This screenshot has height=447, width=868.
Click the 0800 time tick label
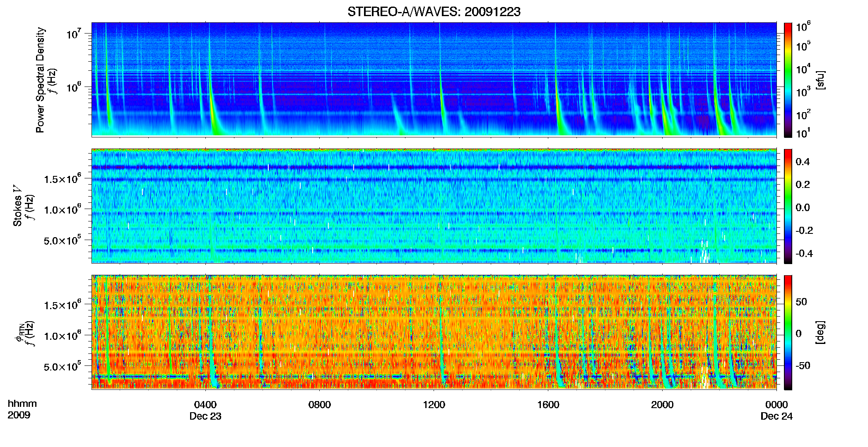320,404
